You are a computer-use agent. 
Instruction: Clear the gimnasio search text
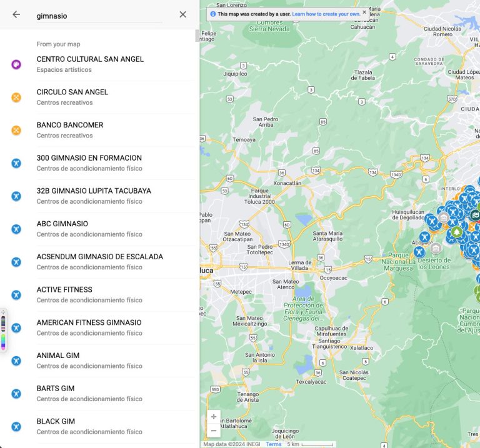[182, 14]
